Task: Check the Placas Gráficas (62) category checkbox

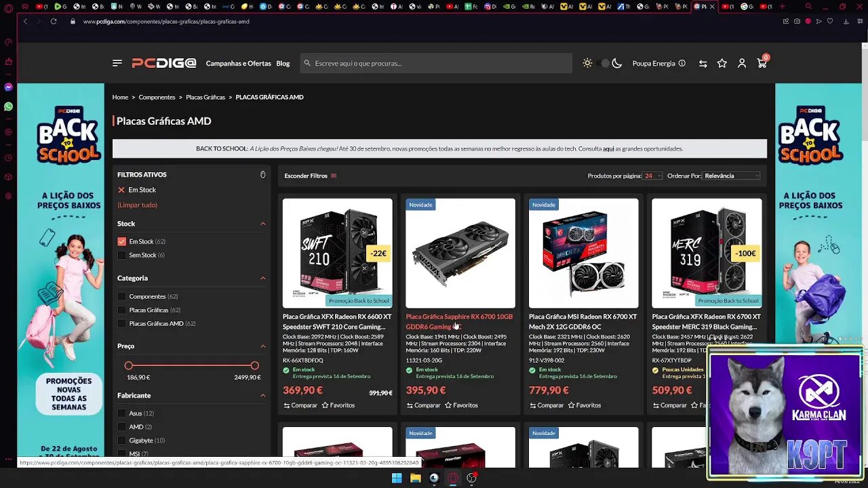Action: tap(122, 310)
